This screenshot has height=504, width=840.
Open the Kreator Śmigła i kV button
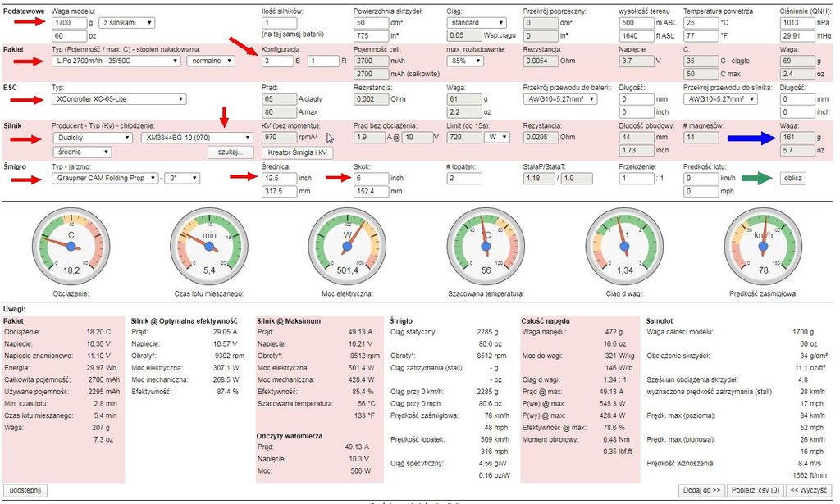click(294, 152)
